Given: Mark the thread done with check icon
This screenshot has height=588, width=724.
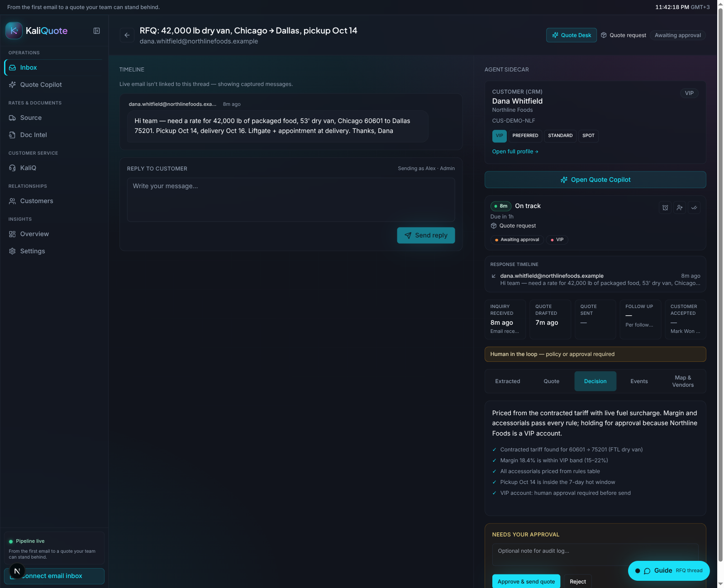Looking at the screenshot, I should [694, 208].
